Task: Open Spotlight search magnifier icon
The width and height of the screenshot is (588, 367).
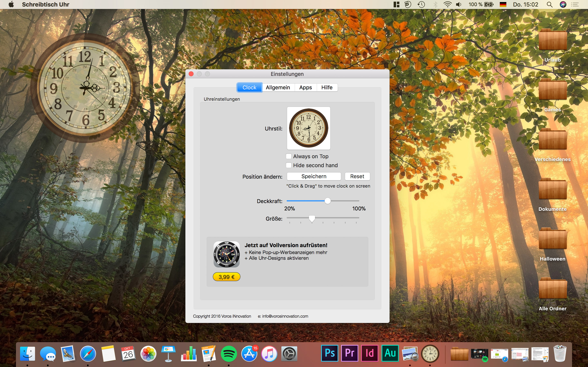Action: click(549, 4)
